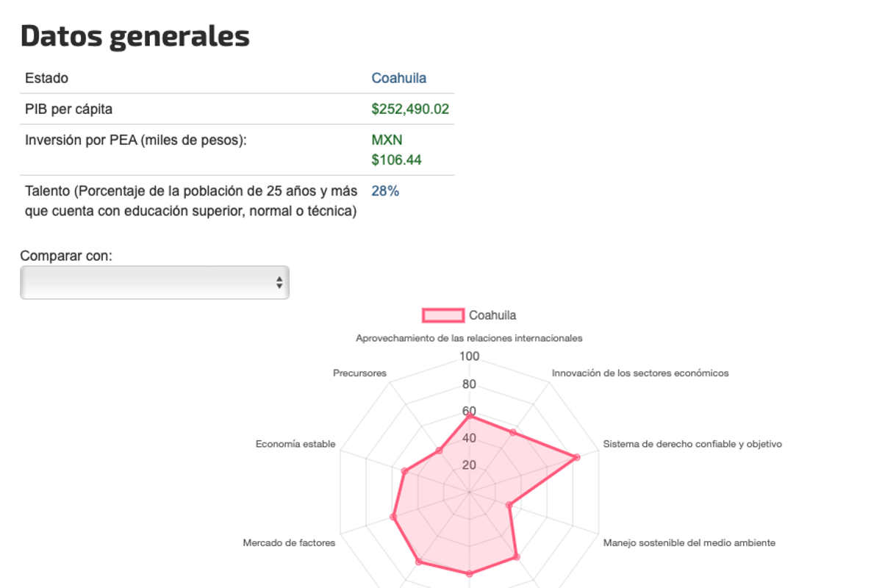The image size is (882, 588).
Task: Toggle Coahuila series via the chart legend
Action: (492, 315)
